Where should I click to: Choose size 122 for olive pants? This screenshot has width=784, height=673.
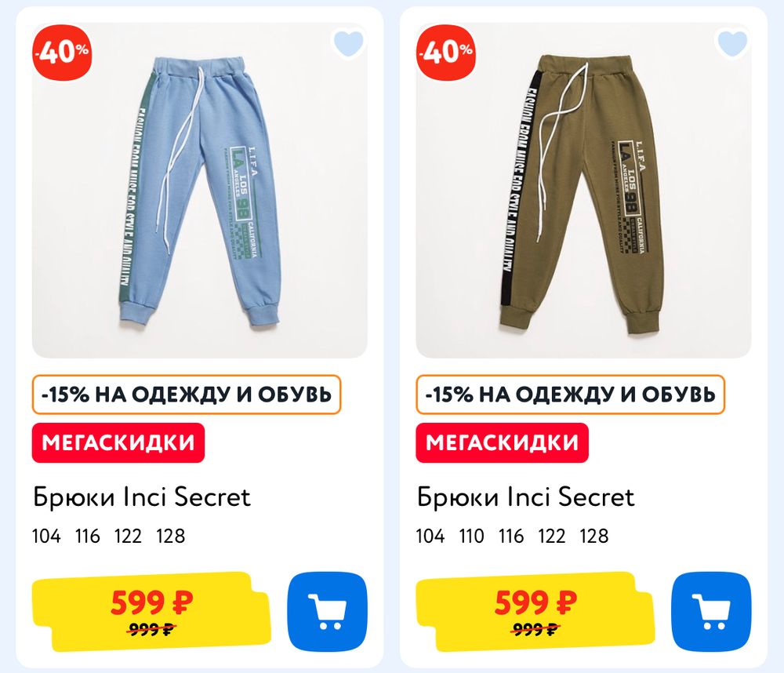click(551, 536)
